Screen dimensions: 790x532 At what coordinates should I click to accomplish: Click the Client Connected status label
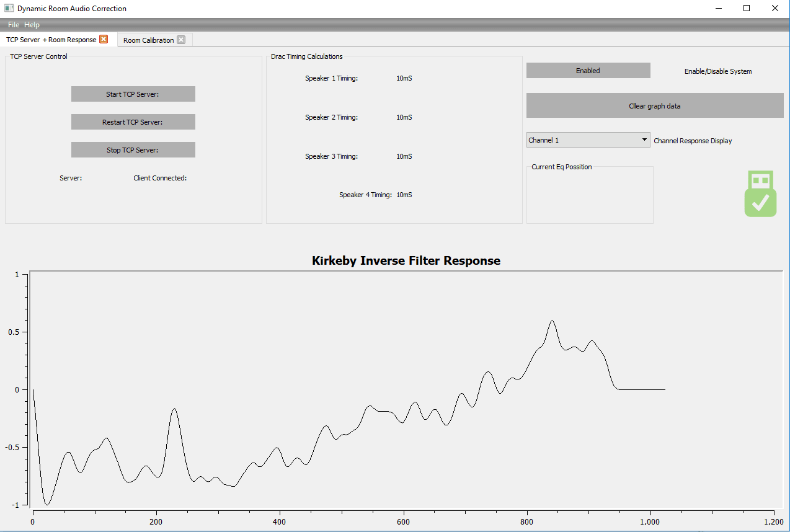point(160,178)
